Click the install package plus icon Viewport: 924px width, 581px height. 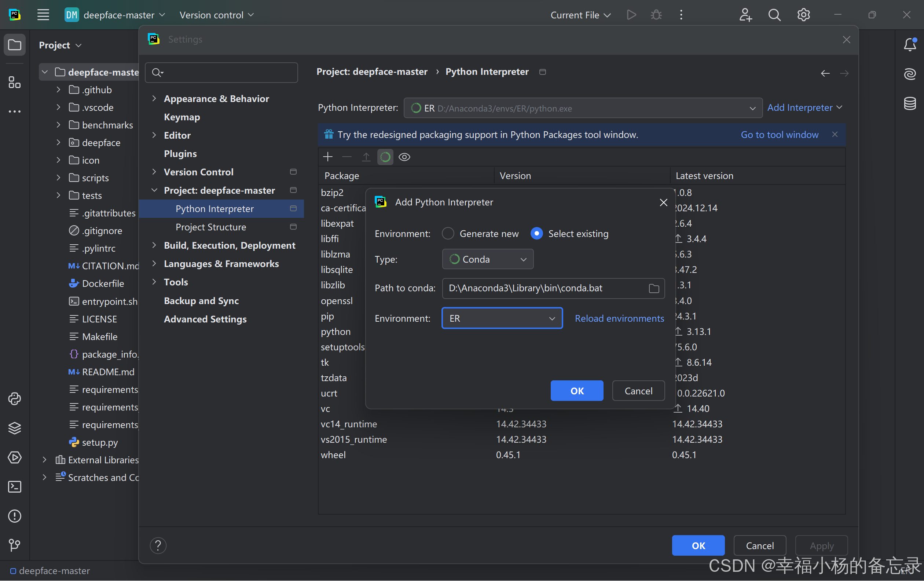[328, 157]
